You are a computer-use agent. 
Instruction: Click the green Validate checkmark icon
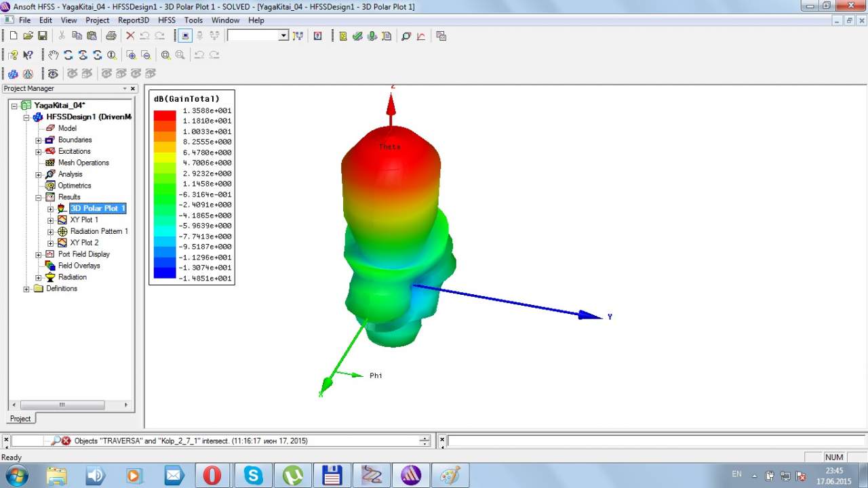click(x=357, y=36)
